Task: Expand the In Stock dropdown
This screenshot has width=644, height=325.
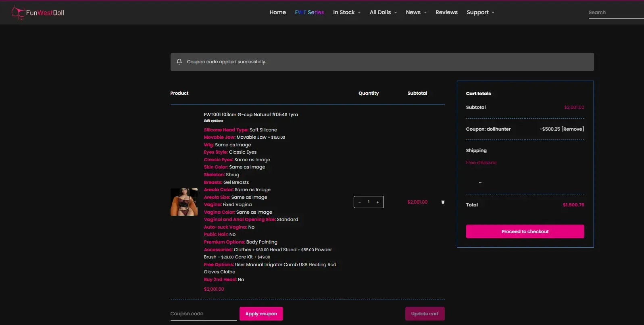Action: 347,12
